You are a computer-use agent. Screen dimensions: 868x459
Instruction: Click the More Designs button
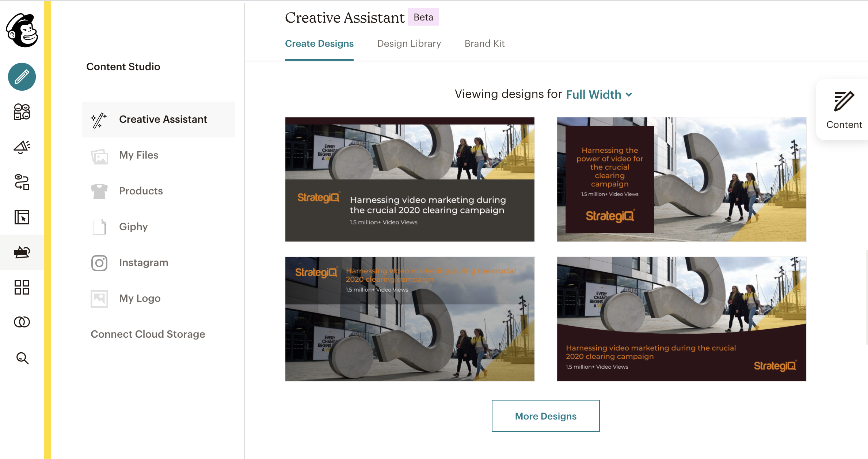tap(546, 416)
